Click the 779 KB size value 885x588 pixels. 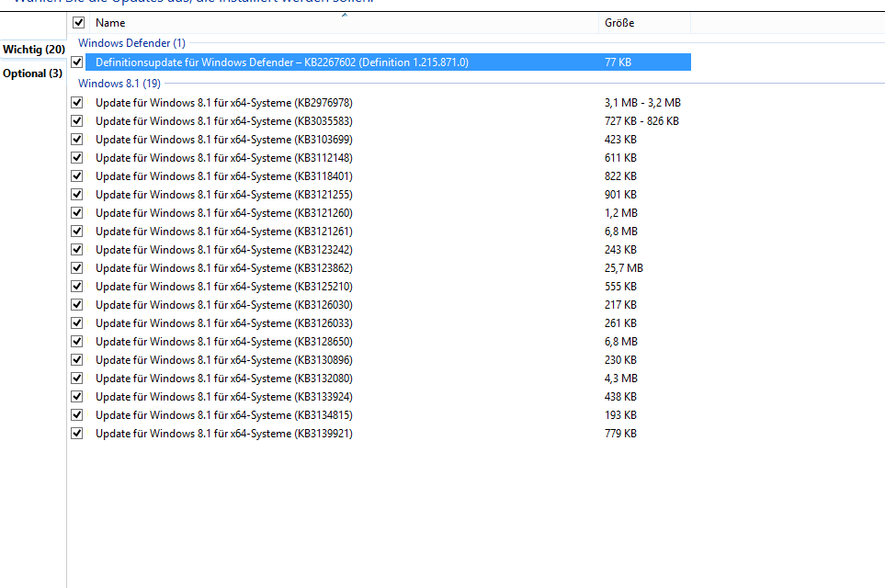[x=620, y=434]
